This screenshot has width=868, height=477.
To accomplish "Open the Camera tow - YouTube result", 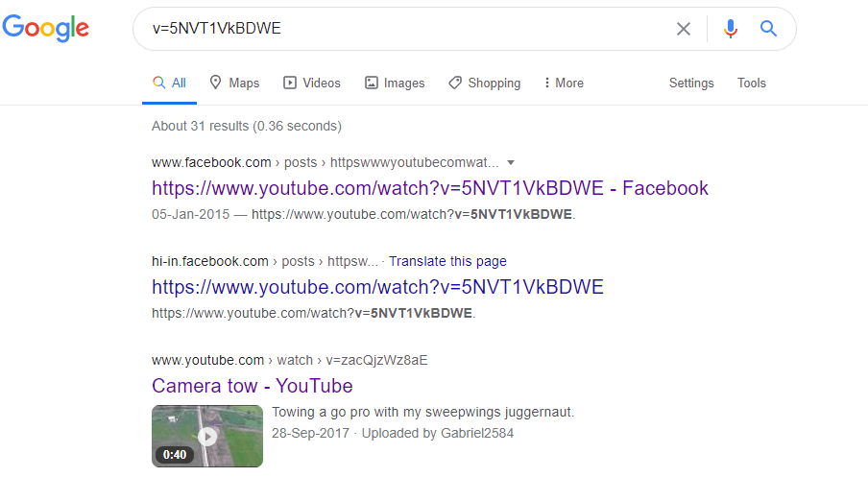I will 252,386.
